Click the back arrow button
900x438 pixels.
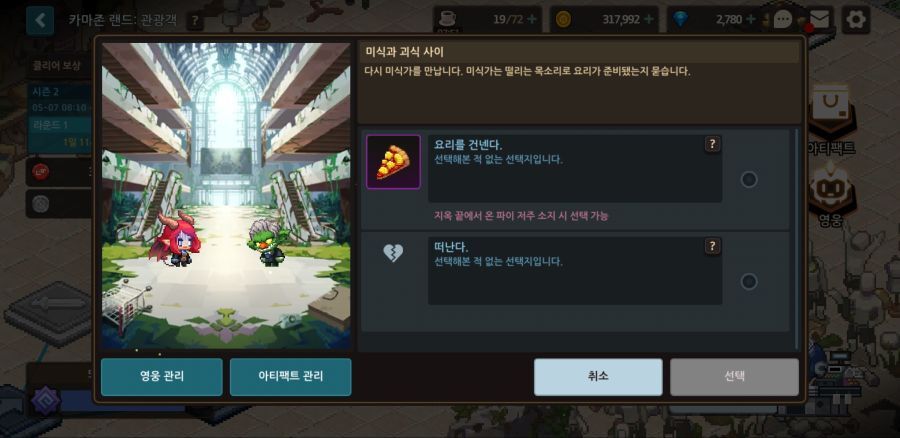click(40, 21)
